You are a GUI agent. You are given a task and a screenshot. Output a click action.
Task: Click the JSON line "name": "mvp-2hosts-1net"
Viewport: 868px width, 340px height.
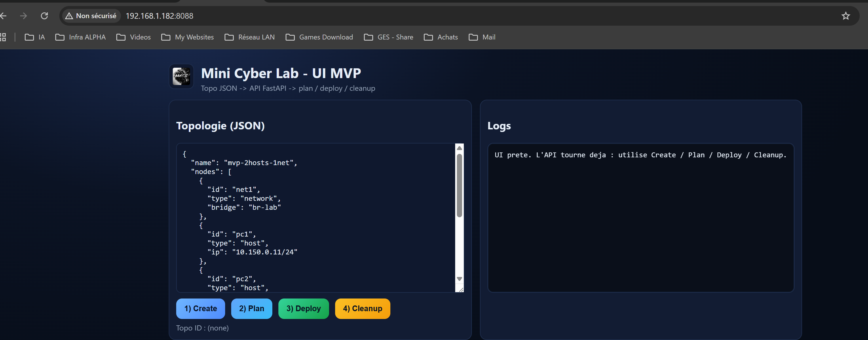coord(244,163)
